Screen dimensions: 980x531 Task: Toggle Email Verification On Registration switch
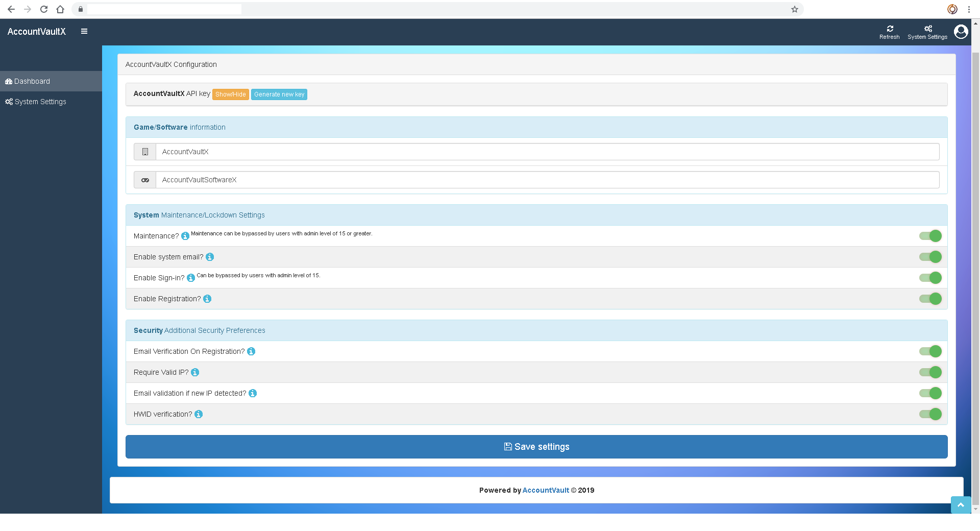tap(930, 351)
